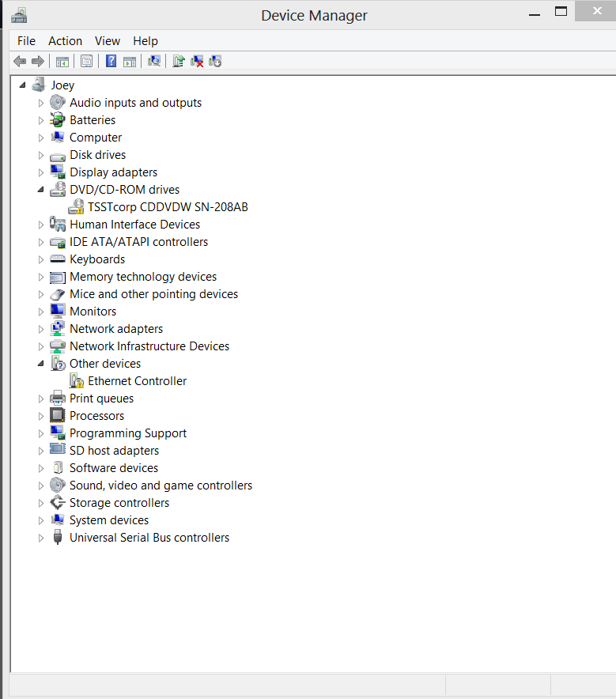
Task: Click the Disk drives category icon
Action: click(x=58, y=156)
